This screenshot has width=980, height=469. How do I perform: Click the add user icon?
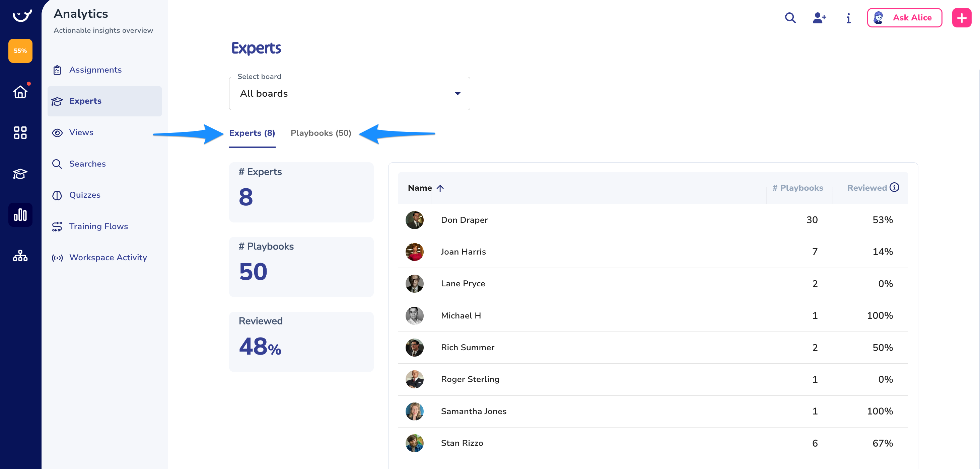819,18
